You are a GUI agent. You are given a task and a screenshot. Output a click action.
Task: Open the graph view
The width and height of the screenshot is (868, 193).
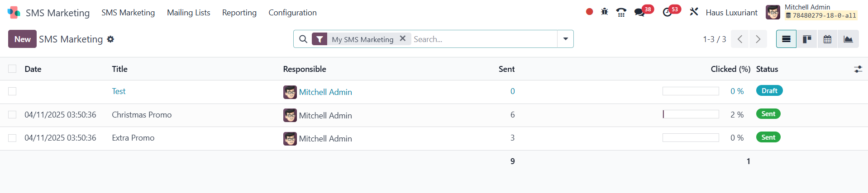pyautogui.click(x=848, y=39)
